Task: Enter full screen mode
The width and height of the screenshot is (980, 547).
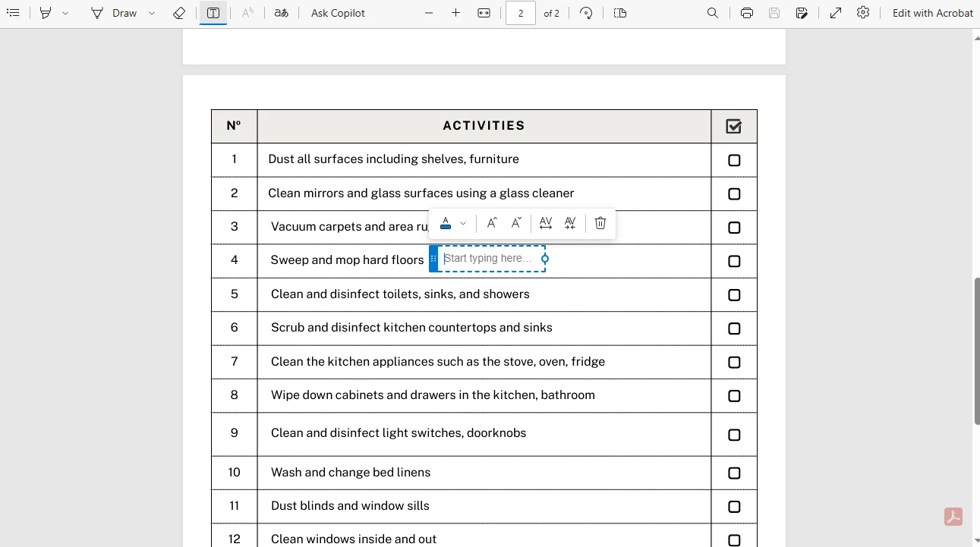Action: pyautogui.click(x=836, y=13)
